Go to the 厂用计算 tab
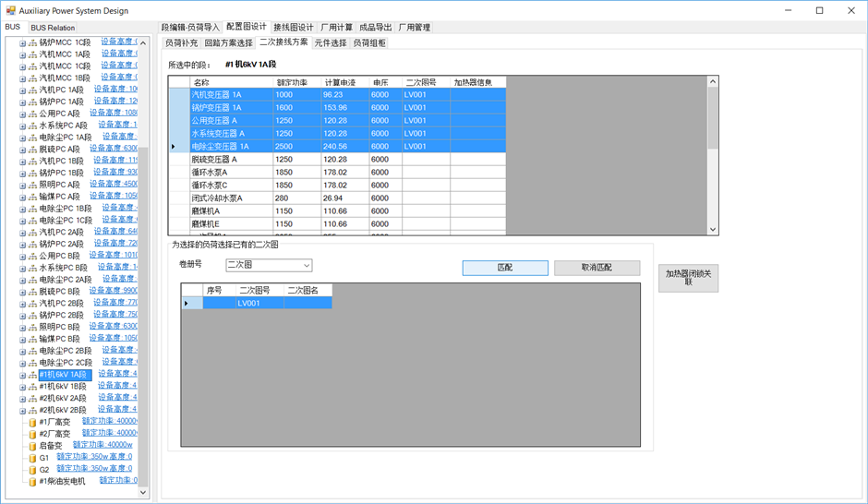The image size is (868, 504). 337,28
